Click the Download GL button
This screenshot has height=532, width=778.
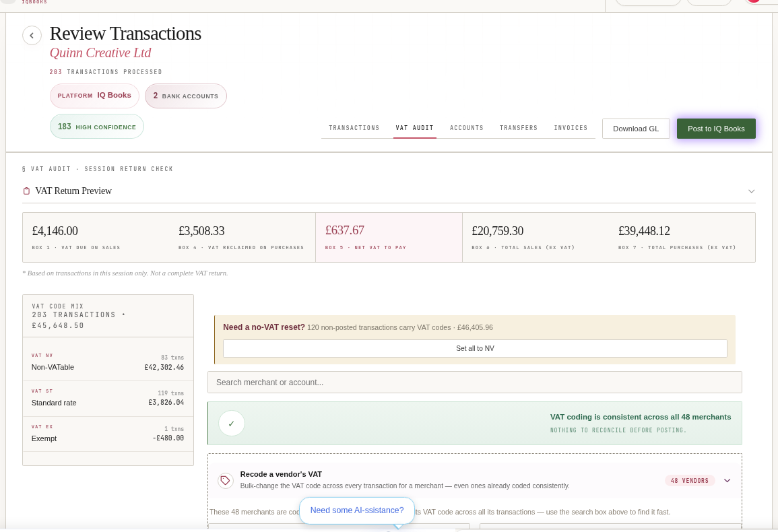click(x=636, y=129)
